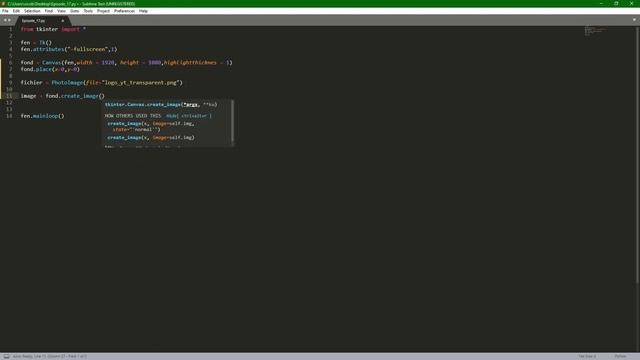Click status text showing Line 11 position
Screen dimensions: 640x360
50,356
